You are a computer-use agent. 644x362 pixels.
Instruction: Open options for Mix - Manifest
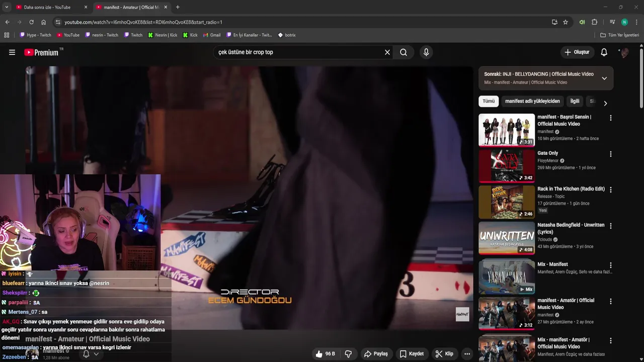pyautogui.click(x=611, y=265)
